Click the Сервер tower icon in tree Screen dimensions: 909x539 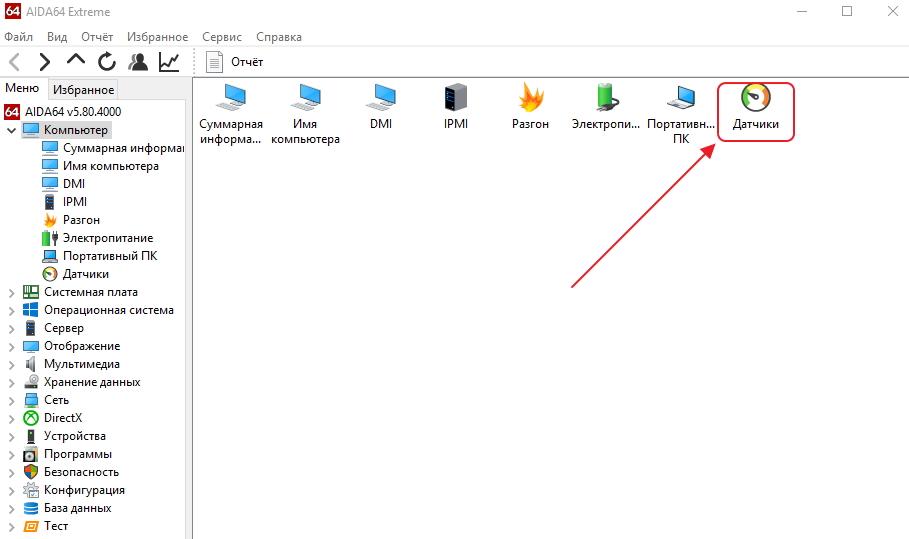pos(31,328)
